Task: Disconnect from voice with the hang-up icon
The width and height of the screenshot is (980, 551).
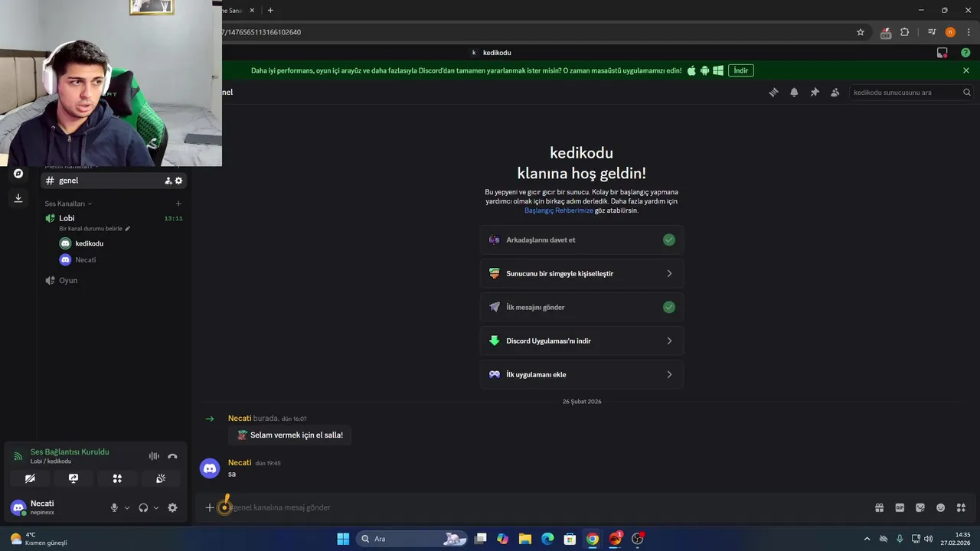Action: (172, 456)
